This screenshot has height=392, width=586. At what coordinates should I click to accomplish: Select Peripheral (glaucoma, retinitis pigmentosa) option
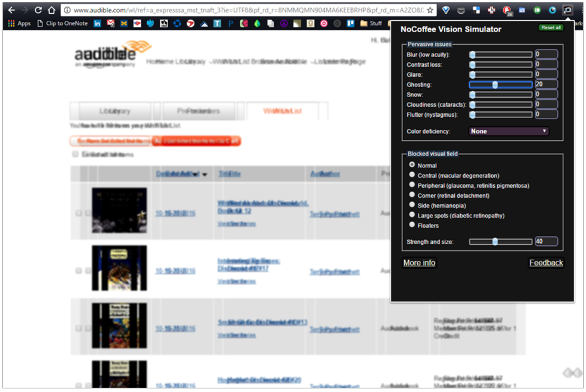click(x=411, y=185)
